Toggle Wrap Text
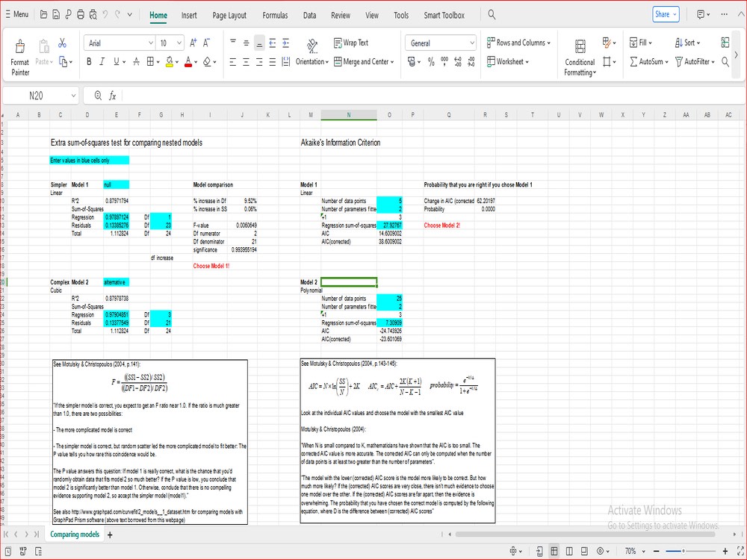 click(351, 43)
